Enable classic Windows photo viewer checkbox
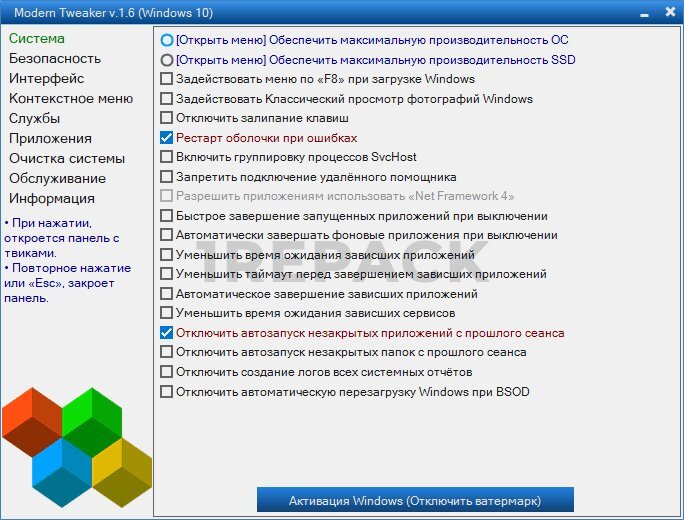Screen dimensions: 684x520 (167, 99)
